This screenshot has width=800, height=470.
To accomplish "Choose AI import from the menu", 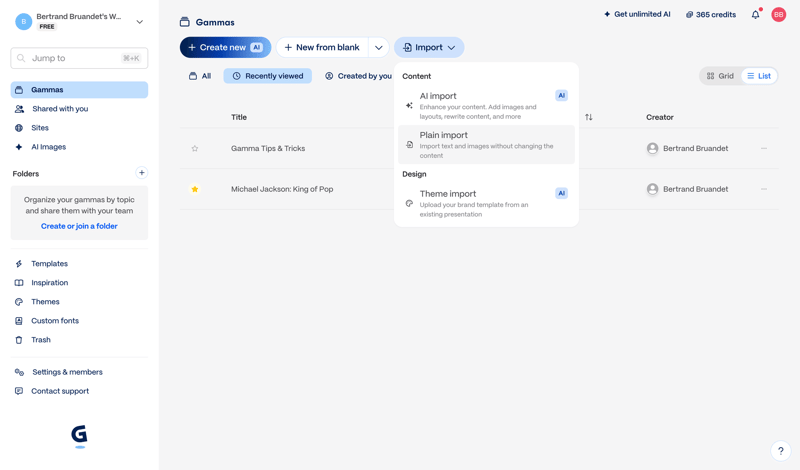I will 486,106.
